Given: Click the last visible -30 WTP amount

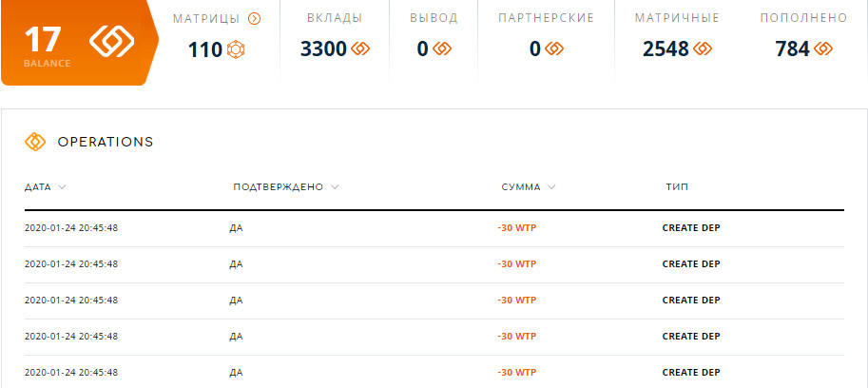Looking at the screenshot, I should click(x=516, y=373).
